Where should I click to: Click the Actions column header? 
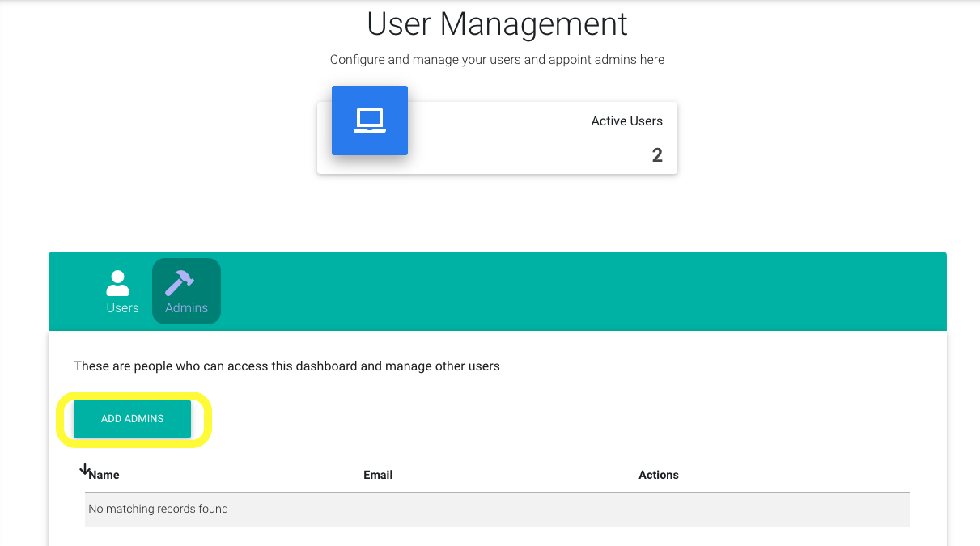pyautogui.click(x=659, y=475)
